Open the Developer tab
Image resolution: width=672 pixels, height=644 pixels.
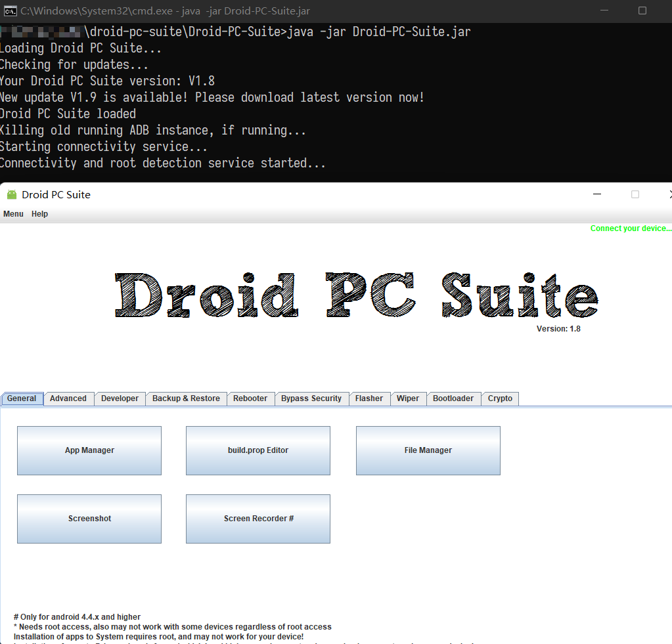click(x=120, y=398)
